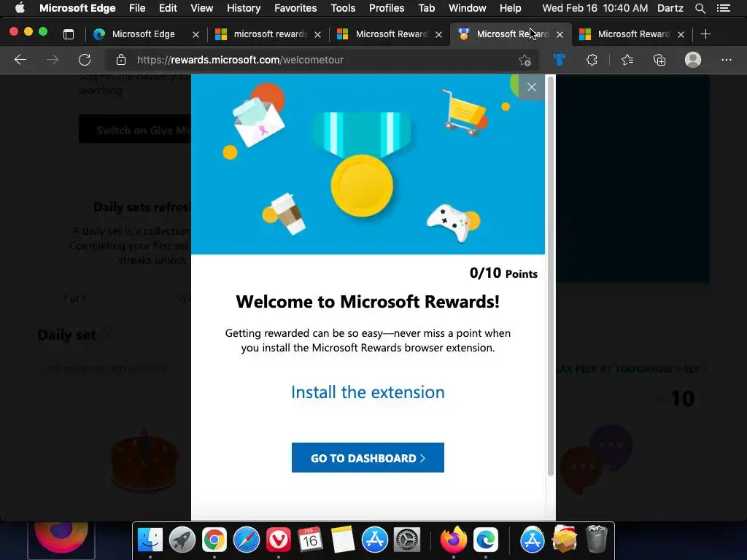Image resolution: width=747 pixels, height=560 pixels.
Task: Click the Dartz user name in menu bar
Action: coord(670,8)
